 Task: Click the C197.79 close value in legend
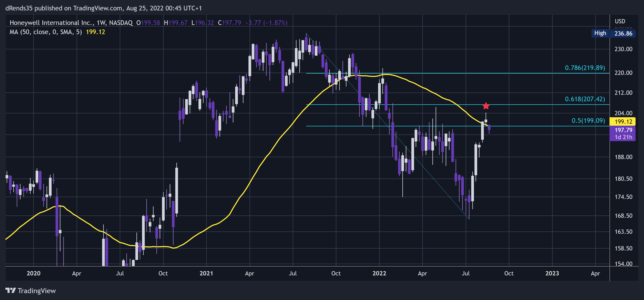point(230,23)
